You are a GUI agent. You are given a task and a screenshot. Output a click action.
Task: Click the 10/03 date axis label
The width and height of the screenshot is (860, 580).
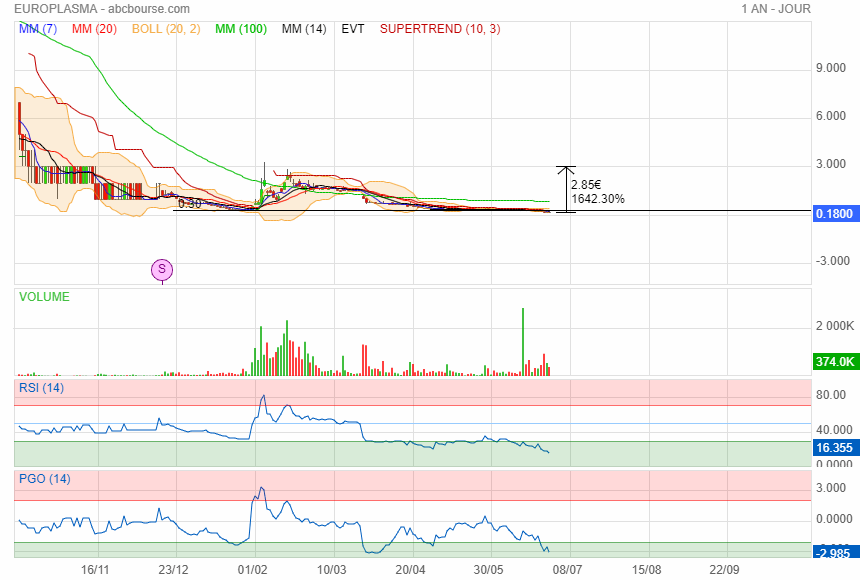click(331, 570)
